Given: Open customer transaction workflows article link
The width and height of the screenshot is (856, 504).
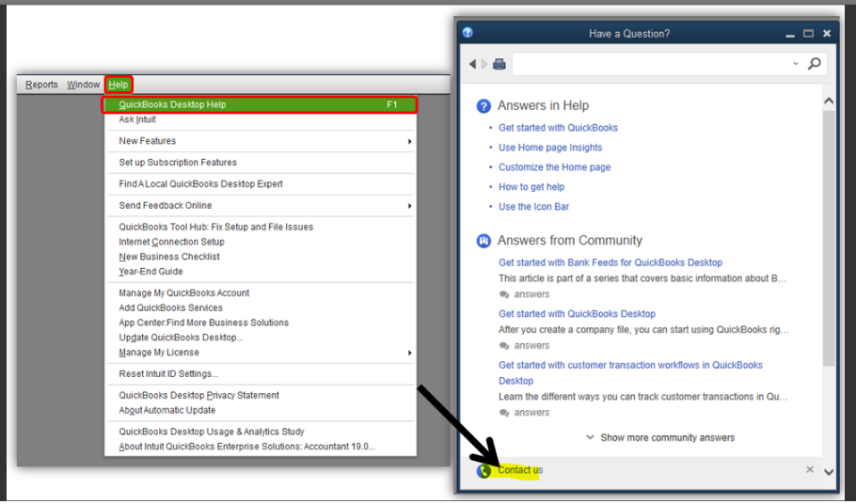Looking at the screenshot, I should 630,372.
